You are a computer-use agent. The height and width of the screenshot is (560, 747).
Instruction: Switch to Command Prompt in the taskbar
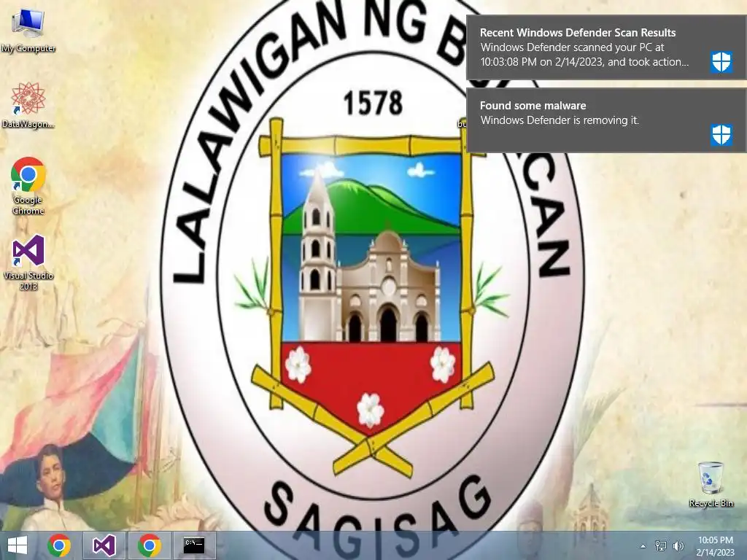[x=194, y=545]
